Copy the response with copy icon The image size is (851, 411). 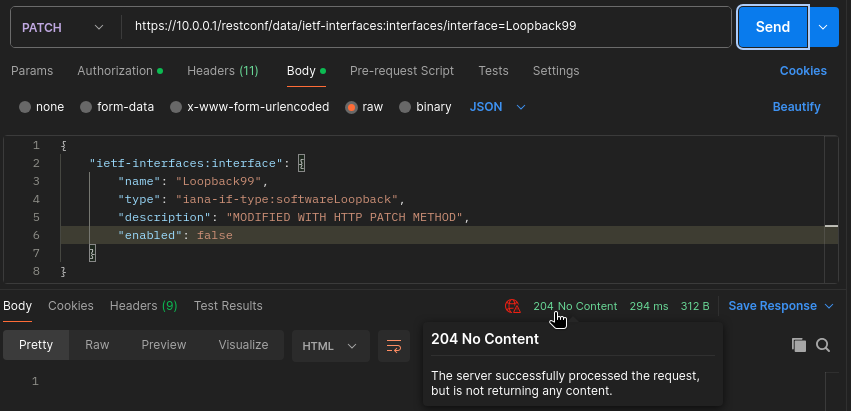pyautogui.click(x=798, y=345)
